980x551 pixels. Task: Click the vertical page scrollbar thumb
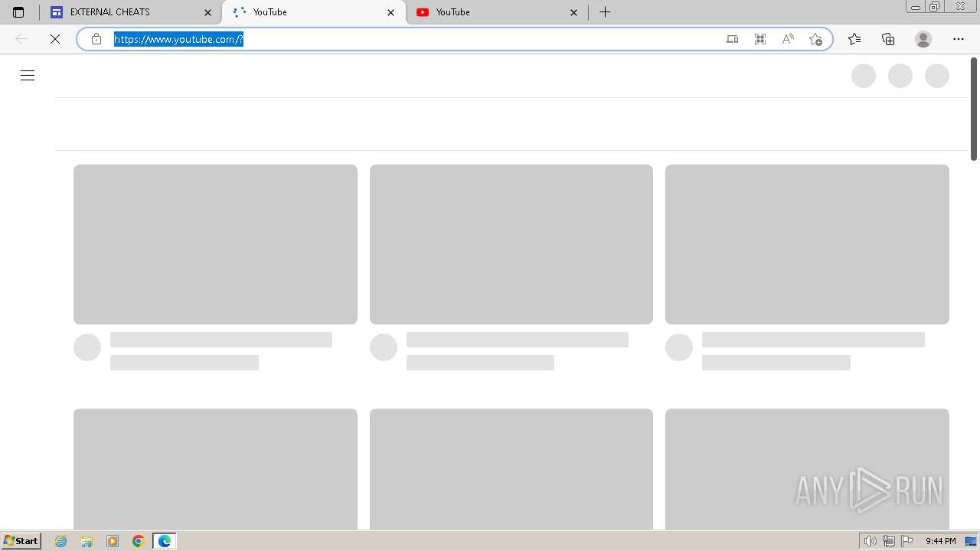click(x=974, y=109)
